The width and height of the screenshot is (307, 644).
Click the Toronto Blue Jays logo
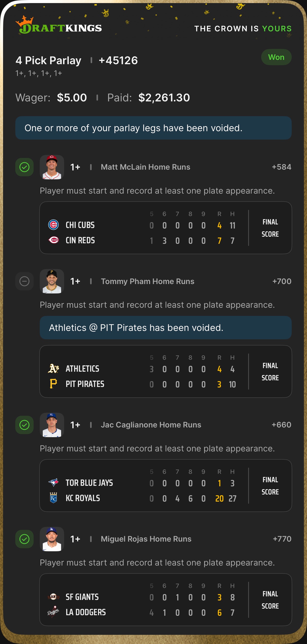coord(53,482)
